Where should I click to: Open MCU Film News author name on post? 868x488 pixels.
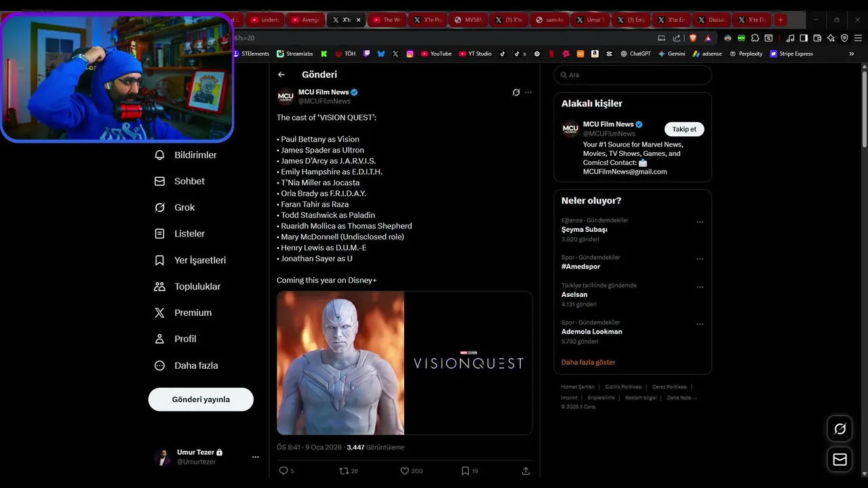[323, 92]
